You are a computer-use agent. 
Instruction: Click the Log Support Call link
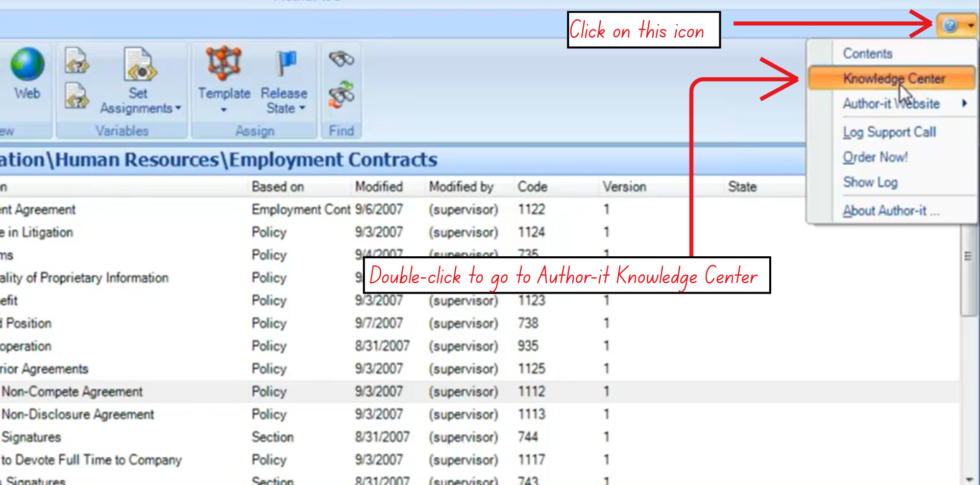[x=889, y=132]
